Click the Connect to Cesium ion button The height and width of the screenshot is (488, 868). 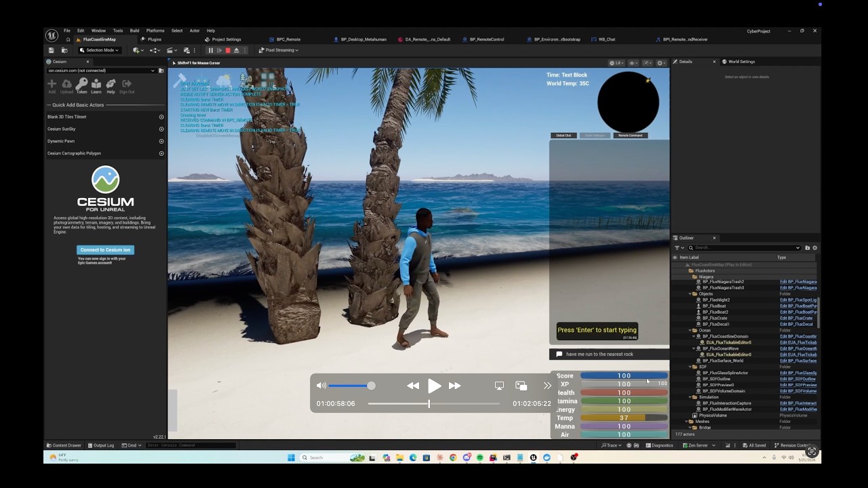[105, 250]
